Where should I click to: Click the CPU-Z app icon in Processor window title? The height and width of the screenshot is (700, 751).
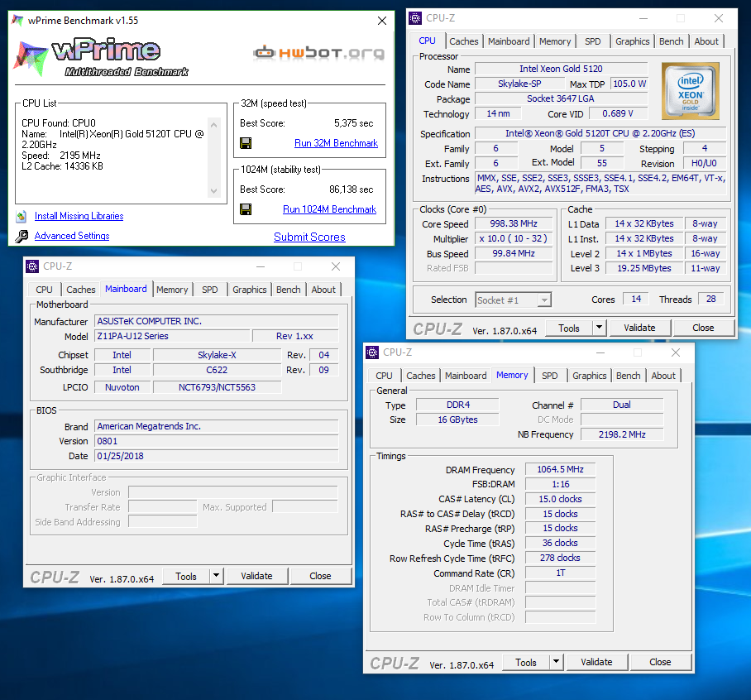pos(415,18)
